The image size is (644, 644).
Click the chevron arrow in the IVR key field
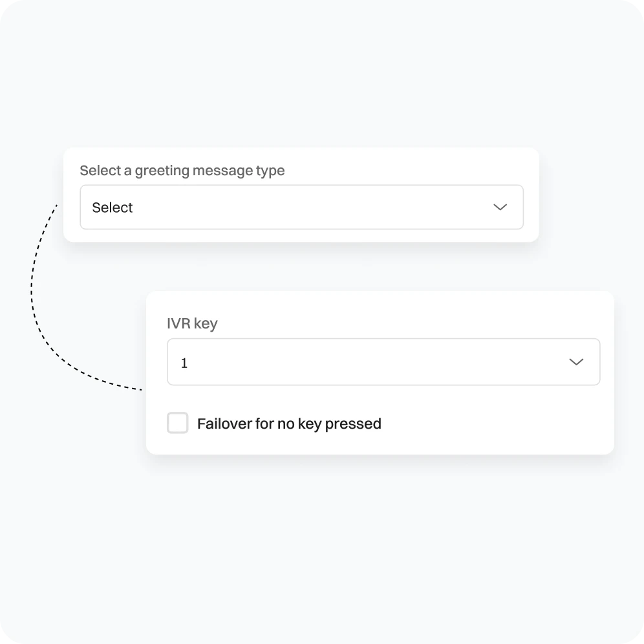point(575,362)
